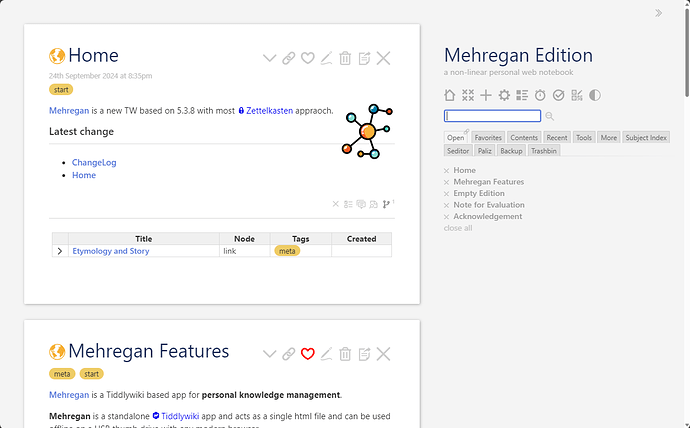
Task: Switch to the More tab
Action: (609, 138)
